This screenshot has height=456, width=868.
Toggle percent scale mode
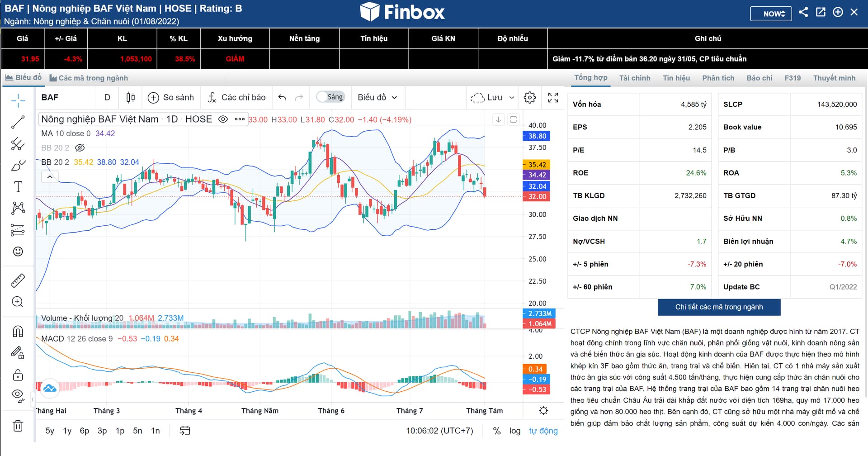(497, 431)
